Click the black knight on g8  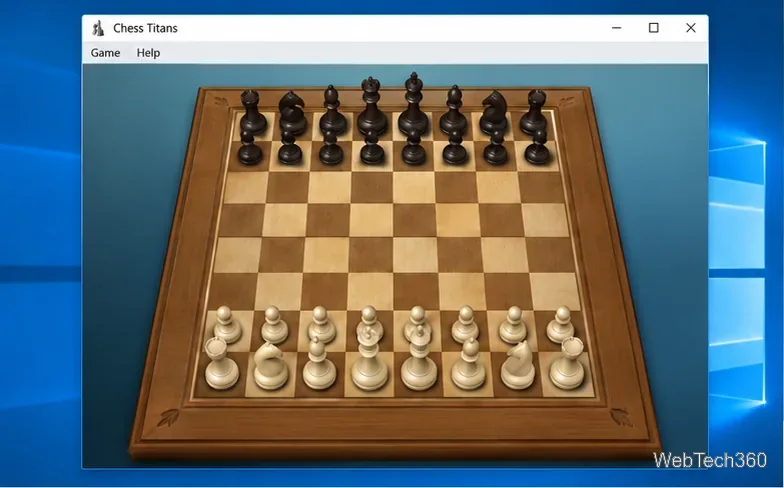[494, 113]
